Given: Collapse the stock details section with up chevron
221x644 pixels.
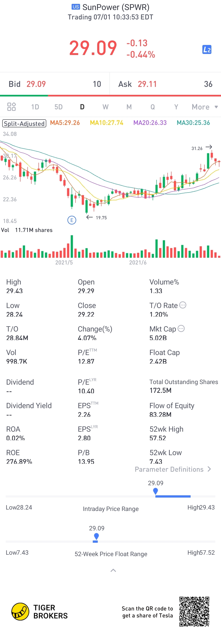Looking at the screenshot, I should 113,570.
